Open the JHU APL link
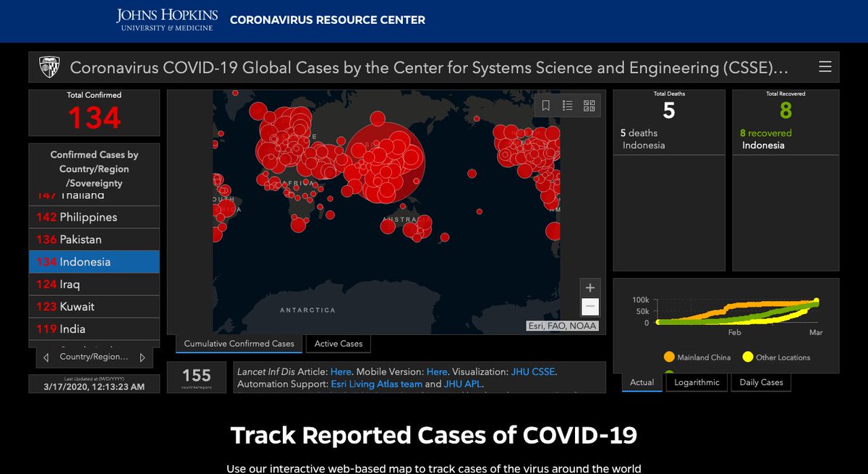This screenshot has width=868, height=474. point(462,384)
